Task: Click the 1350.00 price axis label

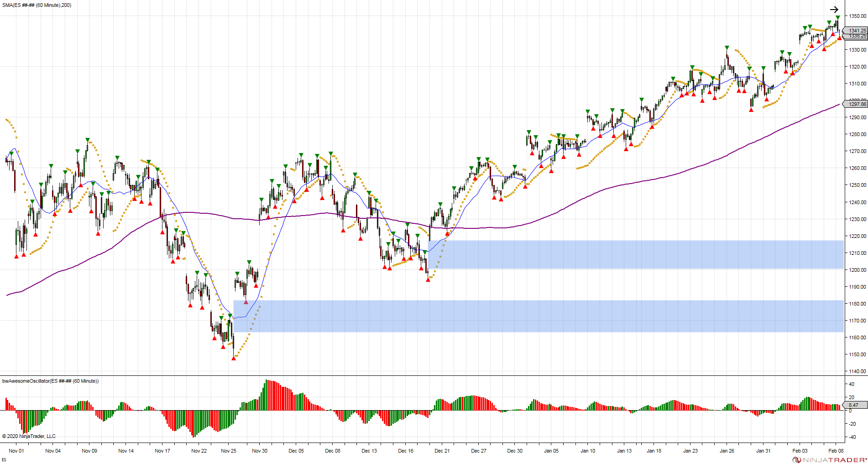Action: click(858, 16)
